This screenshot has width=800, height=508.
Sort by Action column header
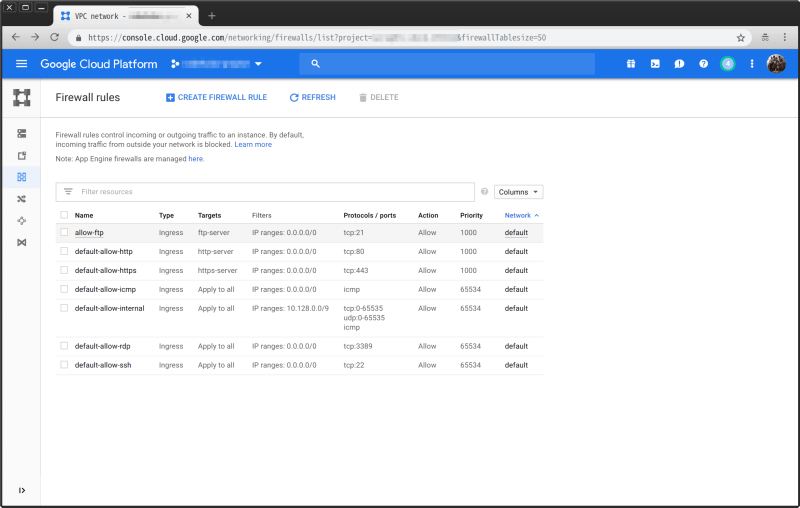[428, 215]
